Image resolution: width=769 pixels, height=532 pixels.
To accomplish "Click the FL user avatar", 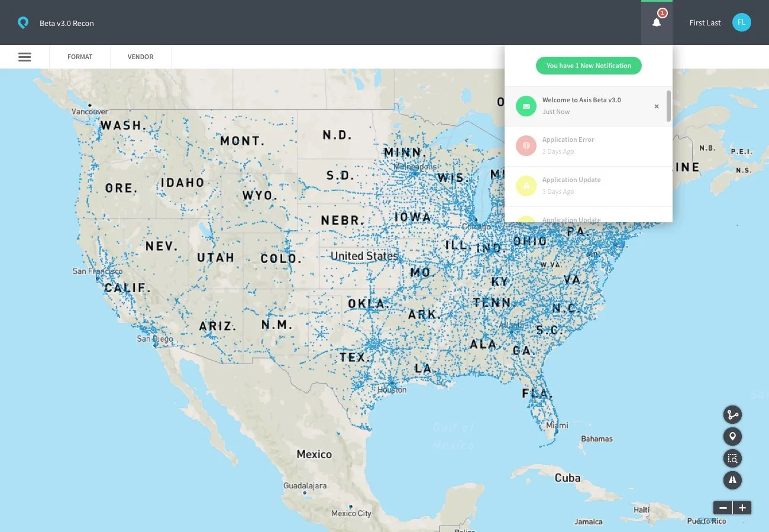I will [x=741, y=22].
